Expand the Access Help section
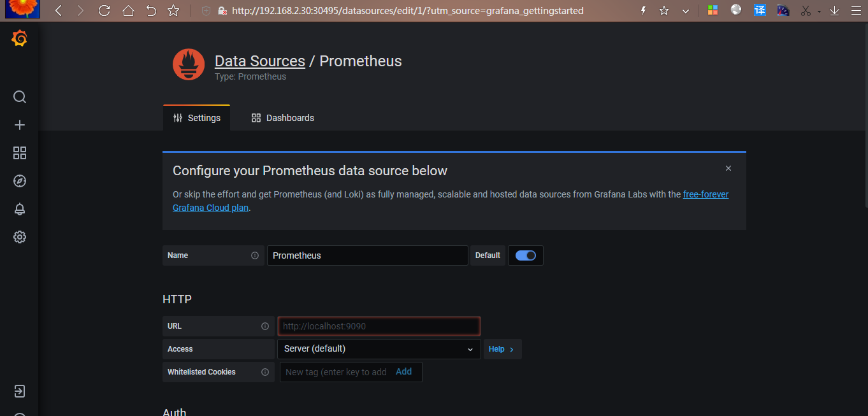The height and width of the screenshot is (416, 868). (502, 349)
